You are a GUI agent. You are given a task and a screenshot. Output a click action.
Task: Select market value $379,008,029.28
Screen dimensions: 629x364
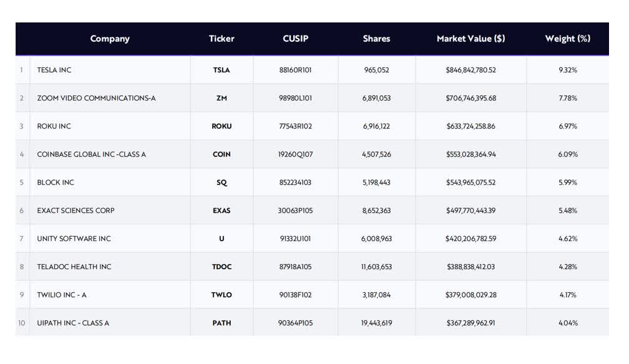tap(471, 295)
